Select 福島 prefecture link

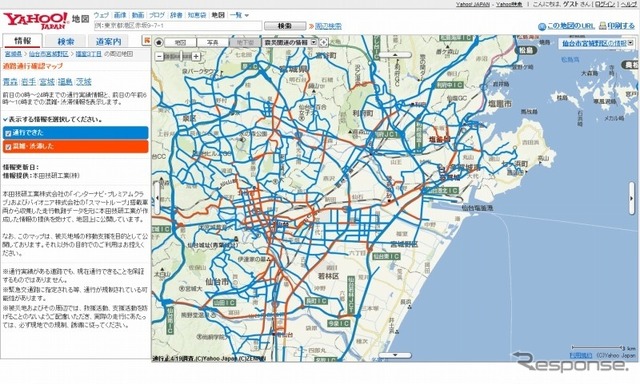[x=65, y=82]
